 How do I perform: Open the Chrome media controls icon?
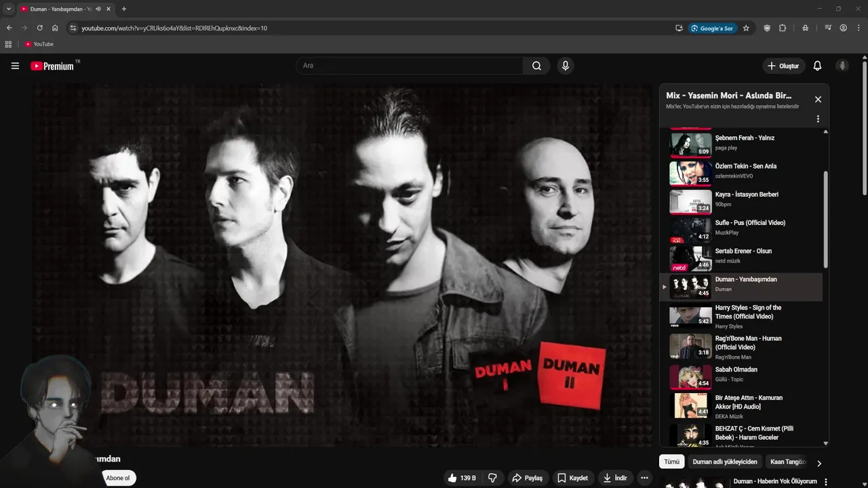tap(828, 28)
